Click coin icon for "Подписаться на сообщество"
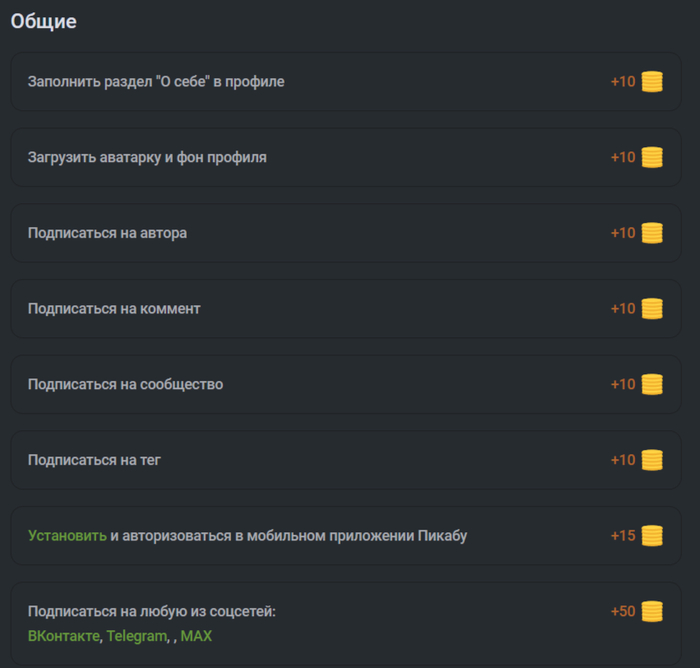 (652, 384)
